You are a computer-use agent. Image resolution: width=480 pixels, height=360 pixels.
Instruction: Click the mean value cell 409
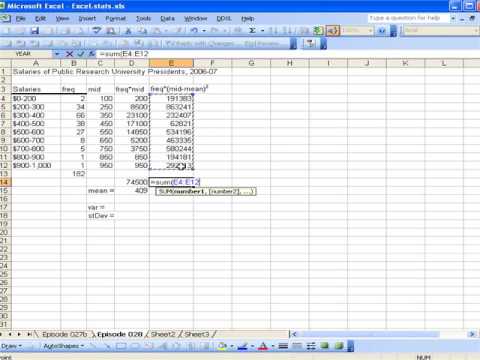[x=132, y=190]
